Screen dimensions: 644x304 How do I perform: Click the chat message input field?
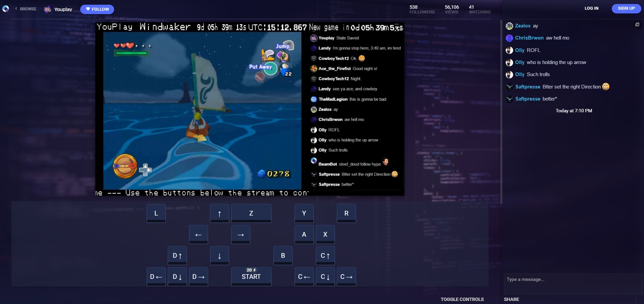tap(573, 284)
